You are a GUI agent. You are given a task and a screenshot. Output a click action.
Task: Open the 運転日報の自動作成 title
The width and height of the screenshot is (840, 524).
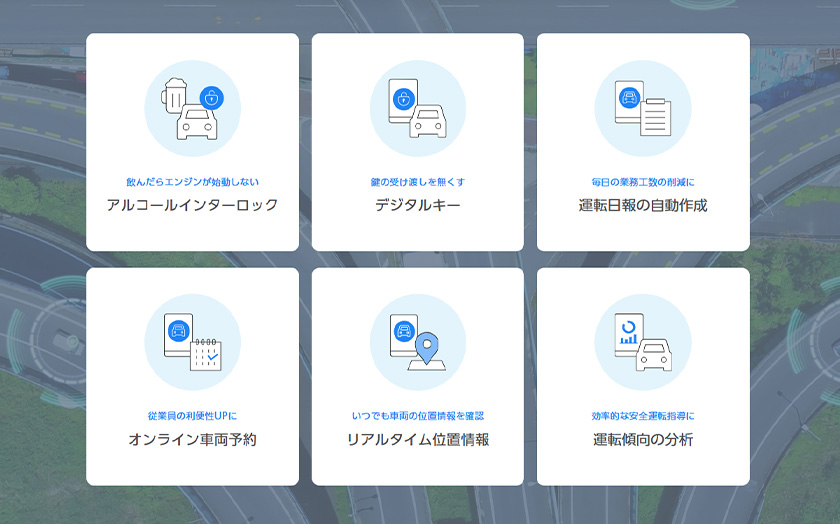(643, 205)
